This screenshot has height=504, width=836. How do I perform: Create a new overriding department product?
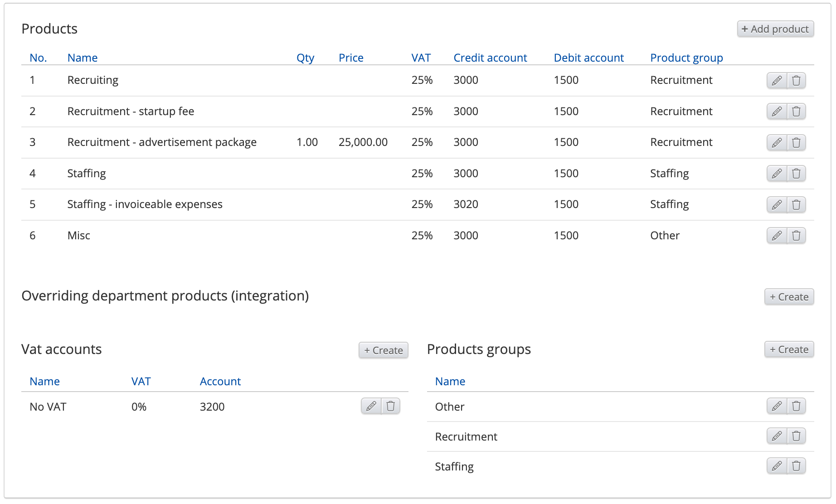(x=789, y=297)
